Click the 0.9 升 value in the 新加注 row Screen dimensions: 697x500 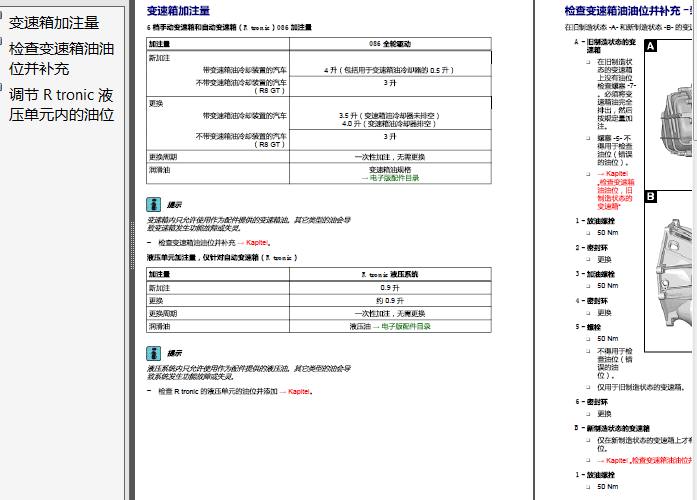pyautogui.click(x=390, y=288)
